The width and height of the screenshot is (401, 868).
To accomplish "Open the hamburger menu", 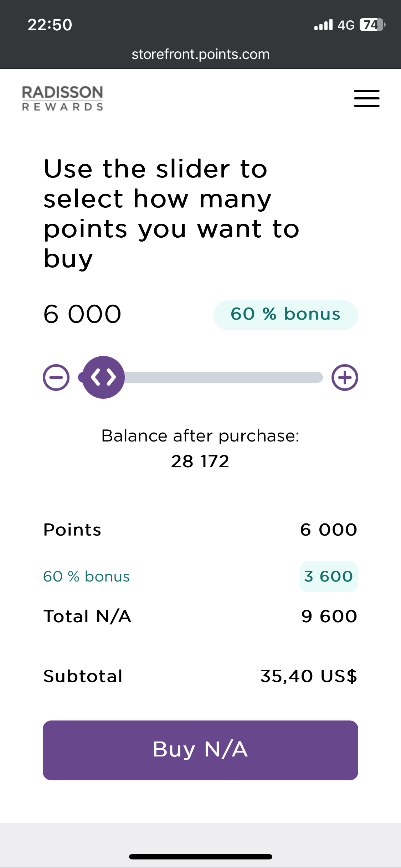I will coord(366,98).
